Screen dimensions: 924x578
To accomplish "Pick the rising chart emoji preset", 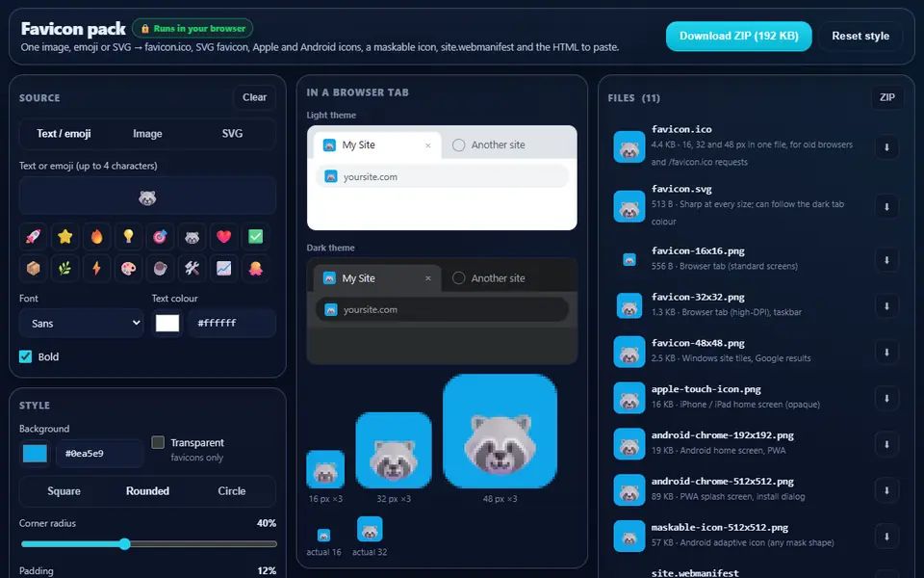I will 224,269.
